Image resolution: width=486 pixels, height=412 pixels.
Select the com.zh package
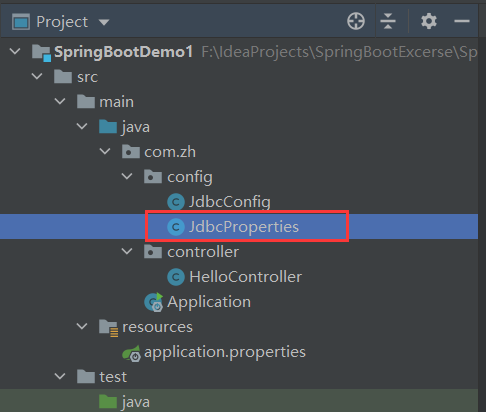pyautogui.click(x=170, y=152)
